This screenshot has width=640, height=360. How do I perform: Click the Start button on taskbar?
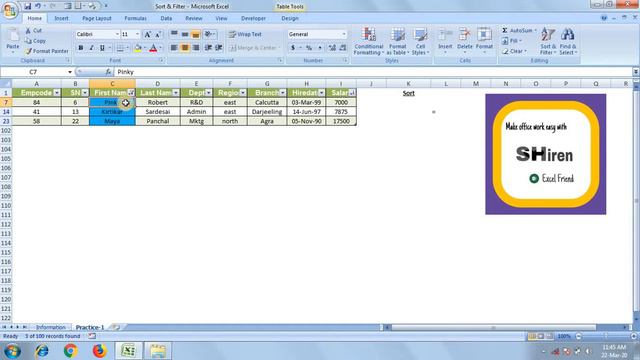coord(12,351)
